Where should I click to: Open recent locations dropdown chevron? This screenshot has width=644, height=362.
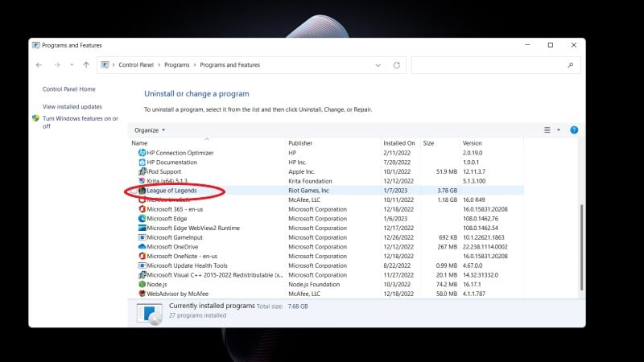point(71,65)
